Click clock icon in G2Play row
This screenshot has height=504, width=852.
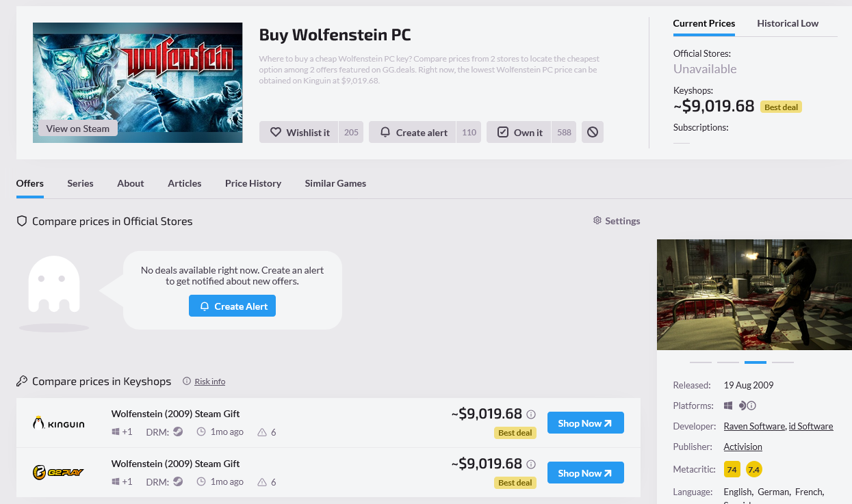pos(201,482)
